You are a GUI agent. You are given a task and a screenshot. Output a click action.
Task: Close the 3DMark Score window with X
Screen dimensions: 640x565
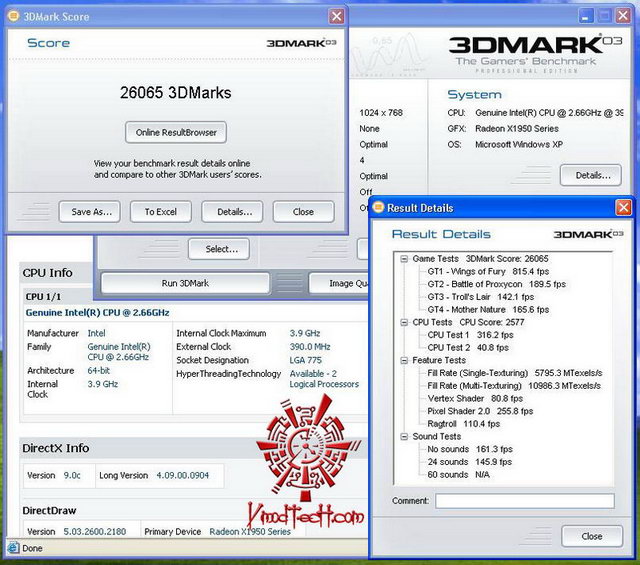(x=336, y=16)
